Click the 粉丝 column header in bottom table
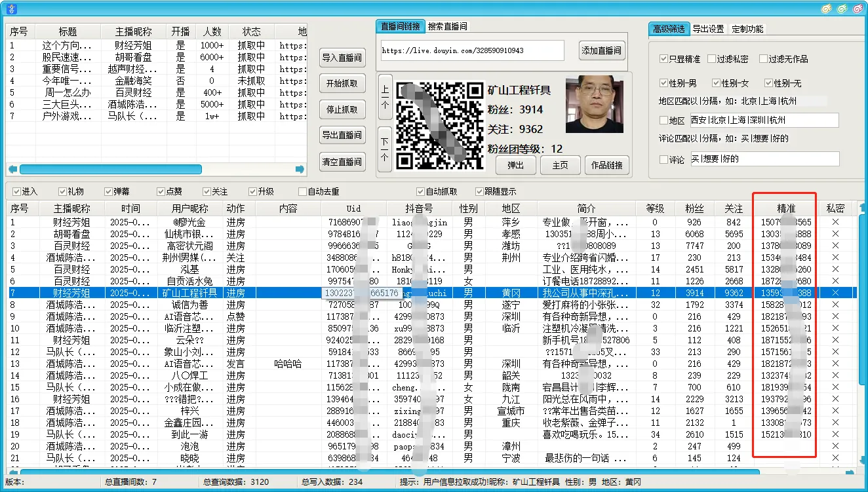868x492 pixels. pos(694,208)
